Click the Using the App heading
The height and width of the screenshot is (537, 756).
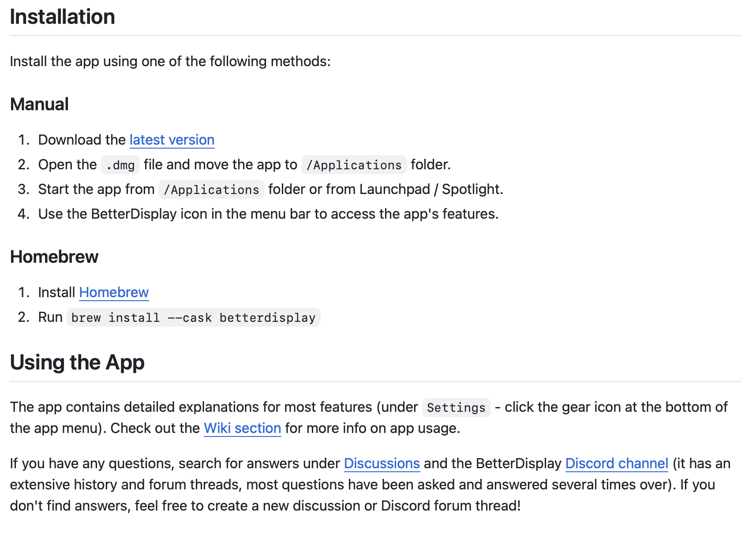(x=77, y=362)
